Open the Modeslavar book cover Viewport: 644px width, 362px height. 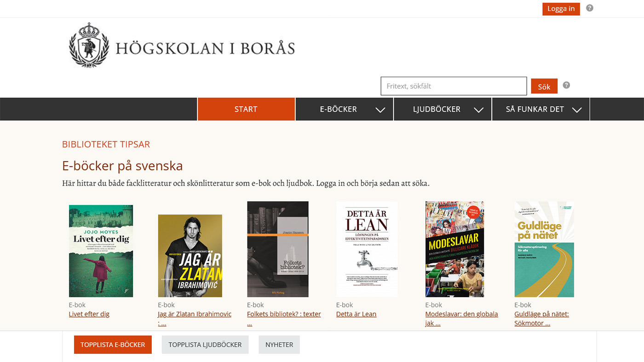coord(454,249)
